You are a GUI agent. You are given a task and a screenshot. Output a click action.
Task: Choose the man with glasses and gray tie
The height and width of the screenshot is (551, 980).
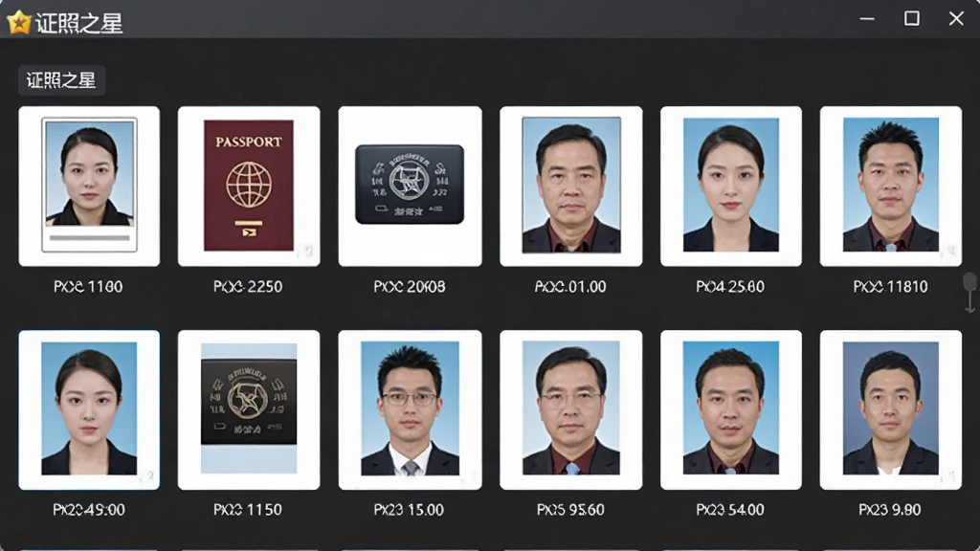click(x=410, y=409)
